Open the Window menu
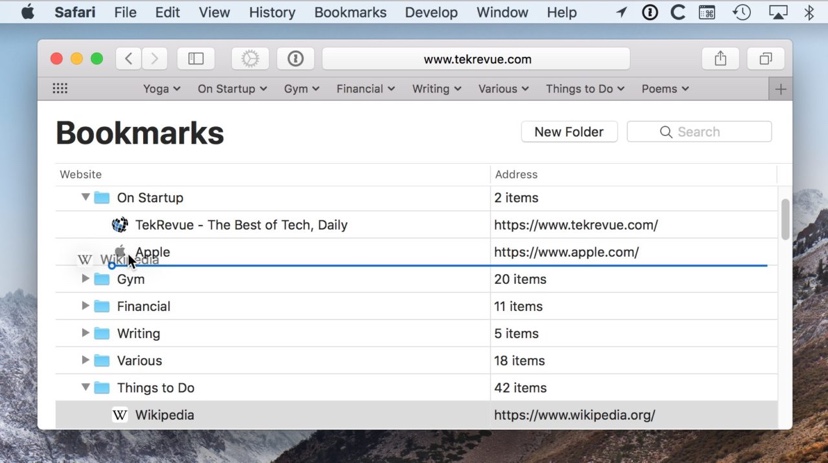The height and width of the screenshot is (463, 828). [502, 12]
